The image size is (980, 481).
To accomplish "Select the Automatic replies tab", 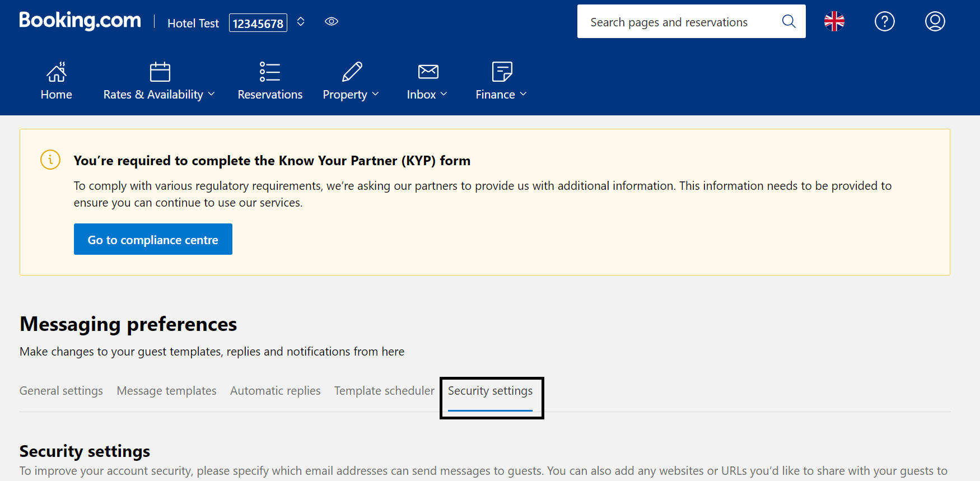I will (275, 391).
